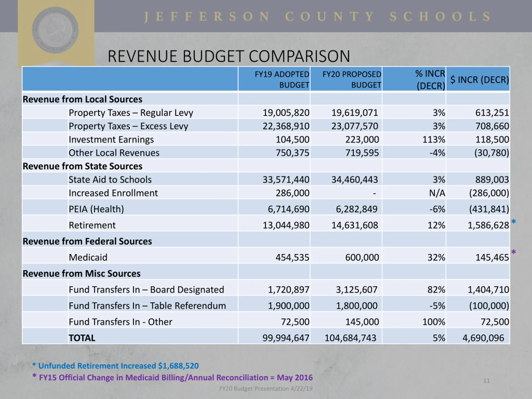This screenshot has height=399, width=532.
Task: Click the FY20 Budget Presentation footer text
Action: pos(266,389)
